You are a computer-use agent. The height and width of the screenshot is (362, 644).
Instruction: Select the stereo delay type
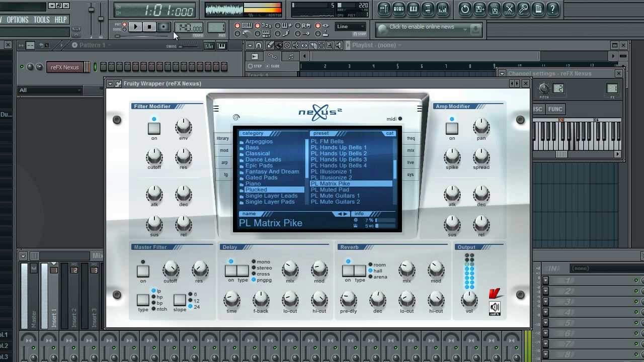click(x=262, y=268)
